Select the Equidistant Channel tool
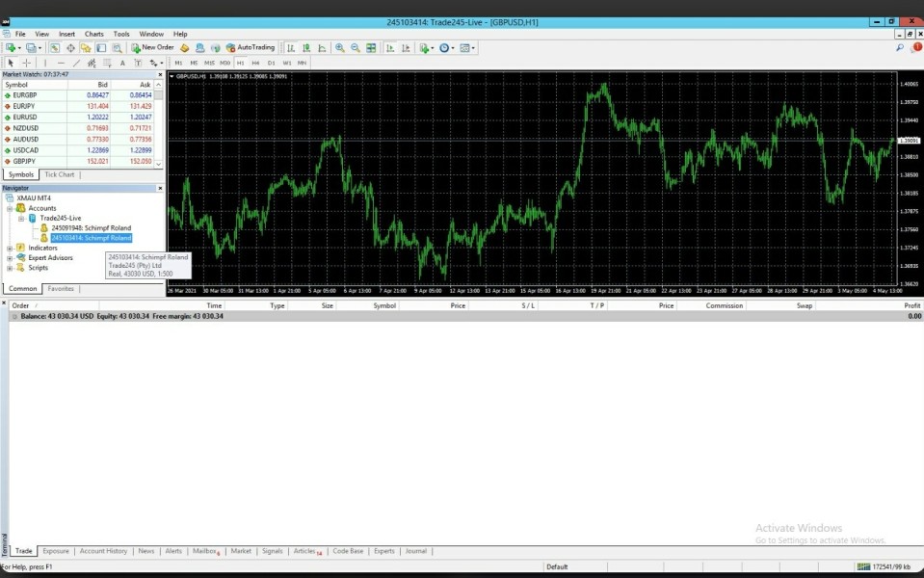The image size is (924, 578). pyautogui.click(x=92, y=63)
